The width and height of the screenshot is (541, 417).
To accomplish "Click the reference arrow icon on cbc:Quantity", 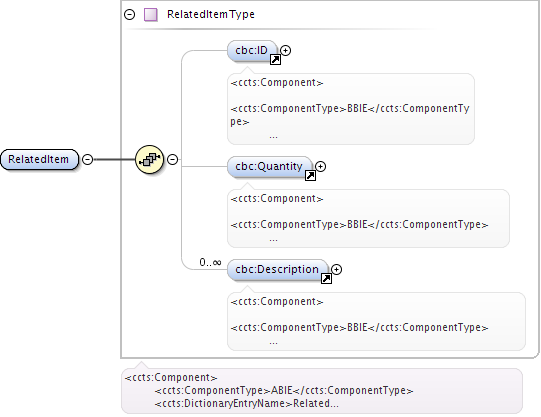I will [x=311, y=176].
